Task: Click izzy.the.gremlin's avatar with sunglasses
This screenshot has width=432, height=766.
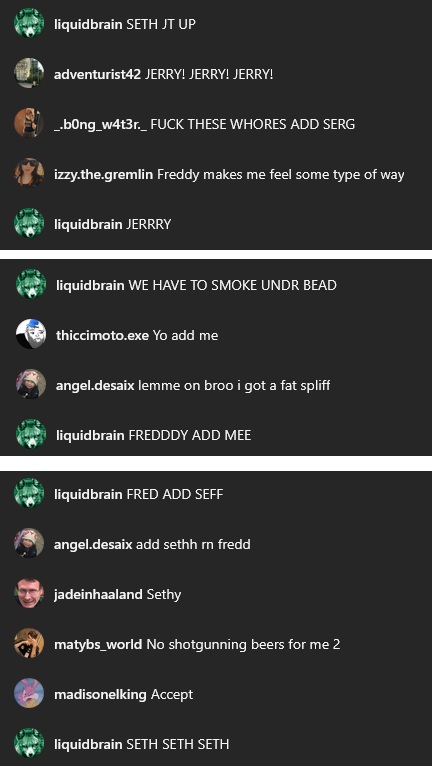Action: coord(29,173)
